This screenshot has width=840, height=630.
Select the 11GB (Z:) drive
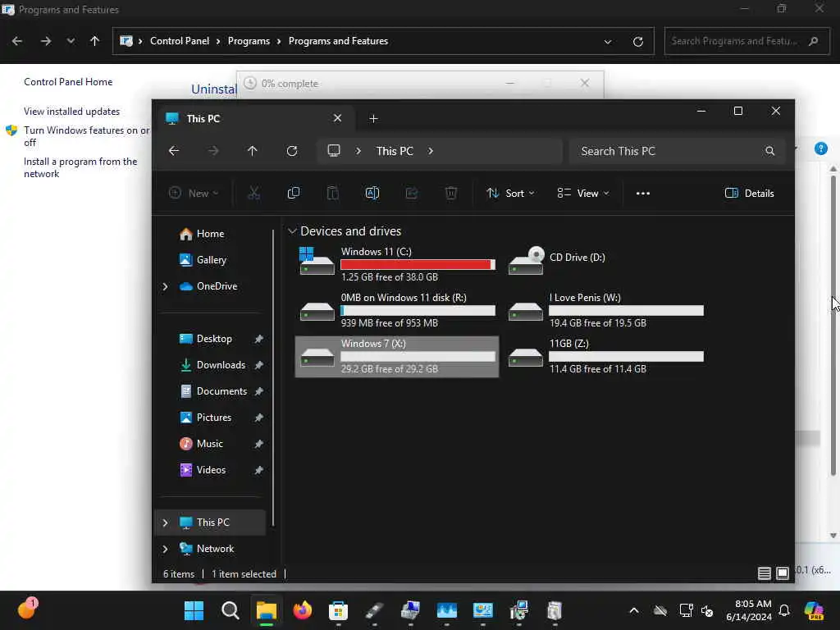coord(606,356)
